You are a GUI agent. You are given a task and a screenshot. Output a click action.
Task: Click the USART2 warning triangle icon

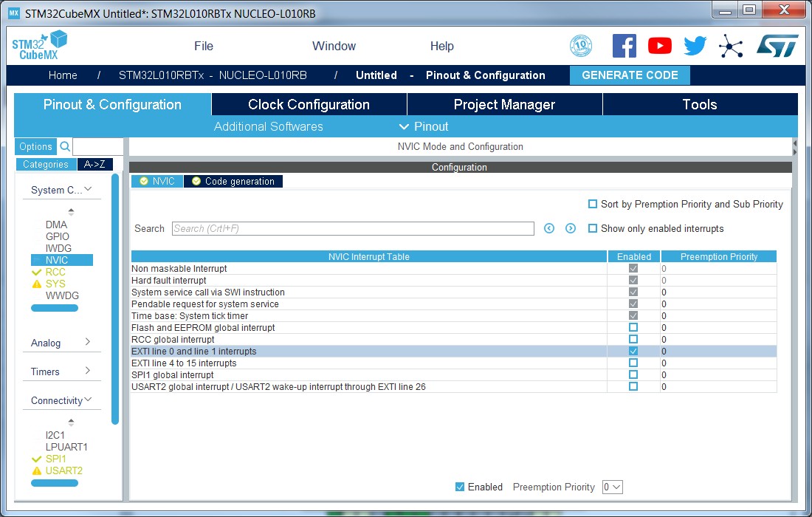[36, 471]
